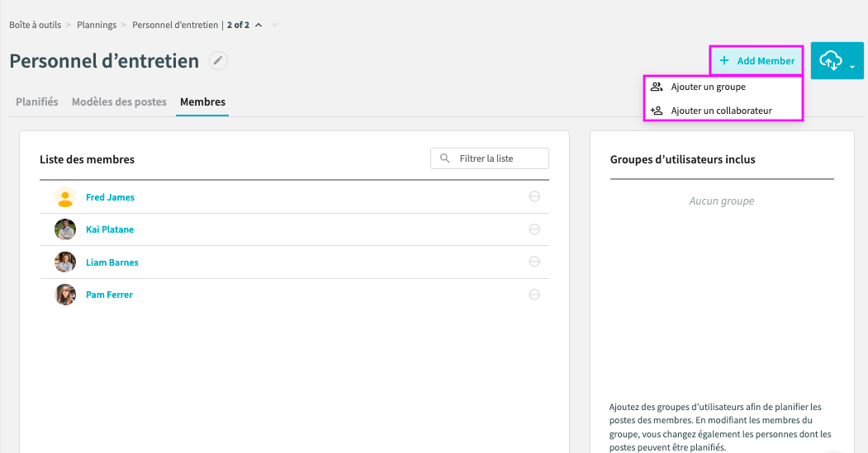The image size is (868, 453).
Task: Edit the Personnel d'entretien title pencil icon
Action: click(x=218, y=61)
